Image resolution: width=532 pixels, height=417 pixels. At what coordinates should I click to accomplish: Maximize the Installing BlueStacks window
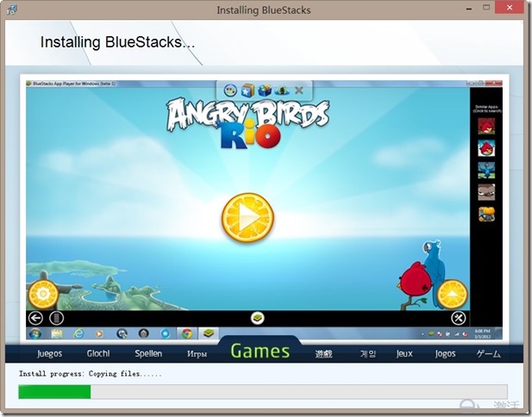coord(486,8)
